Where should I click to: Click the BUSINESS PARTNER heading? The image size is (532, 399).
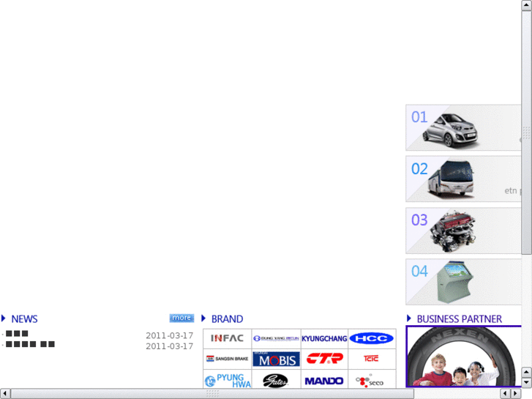click(459, 319)
